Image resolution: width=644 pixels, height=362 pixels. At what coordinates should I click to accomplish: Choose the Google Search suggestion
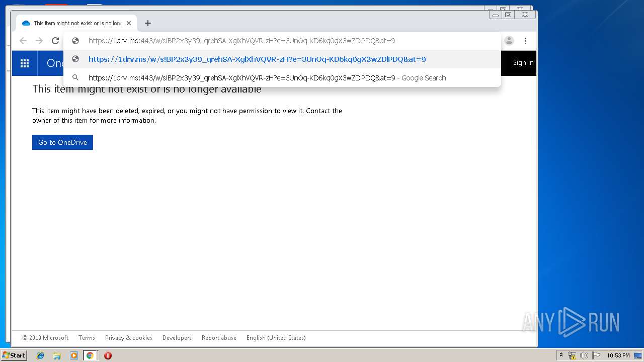(x=282, y=78)
